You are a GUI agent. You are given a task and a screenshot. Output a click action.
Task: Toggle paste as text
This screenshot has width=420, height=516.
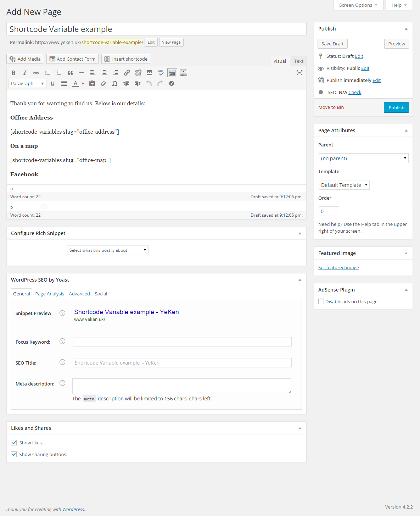92,83
